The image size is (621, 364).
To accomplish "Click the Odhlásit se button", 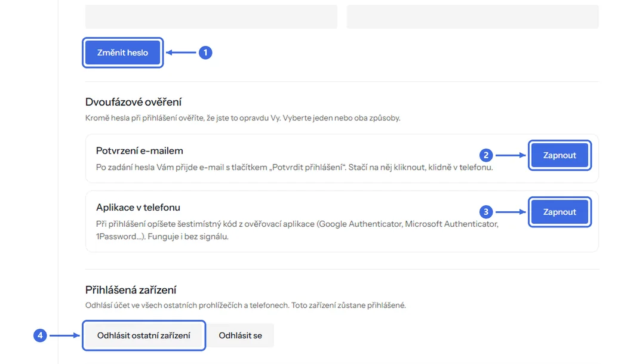I will (x=241, y=335).
